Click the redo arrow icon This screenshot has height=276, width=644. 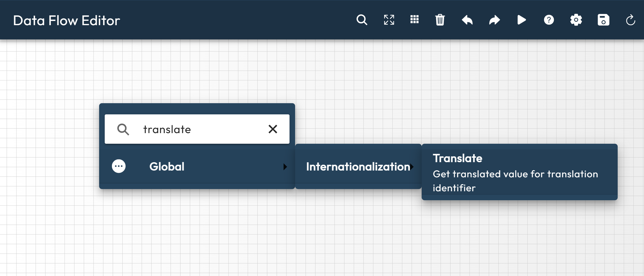click(x=494, y=20)
